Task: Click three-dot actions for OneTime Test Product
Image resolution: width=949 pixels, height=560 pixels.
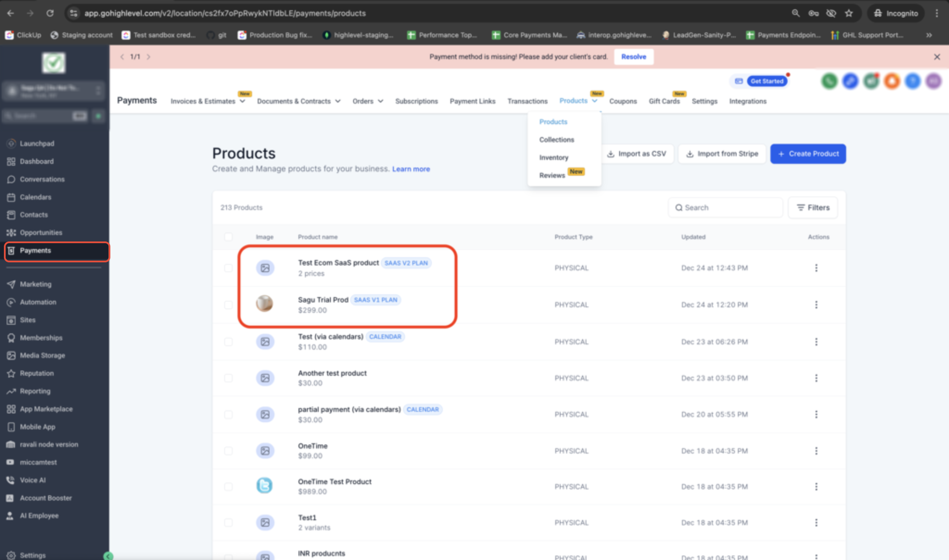Action: (x=816, y=486)
